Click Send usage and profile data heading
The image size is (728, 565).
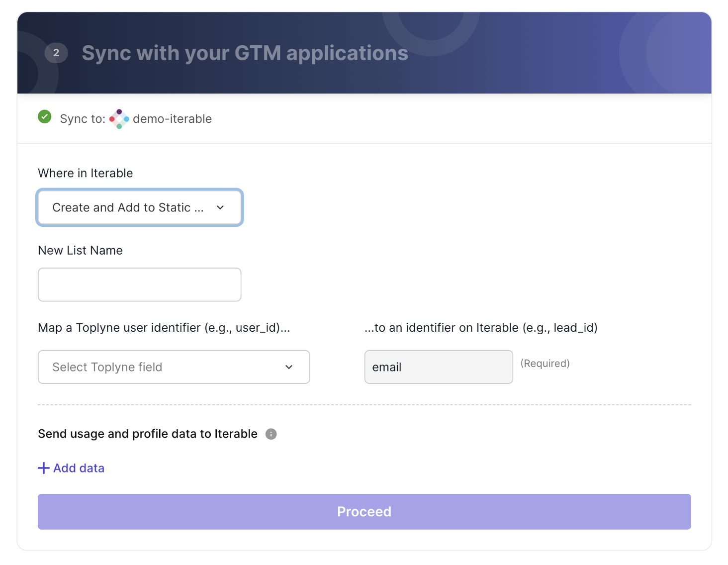pos(148,434)
